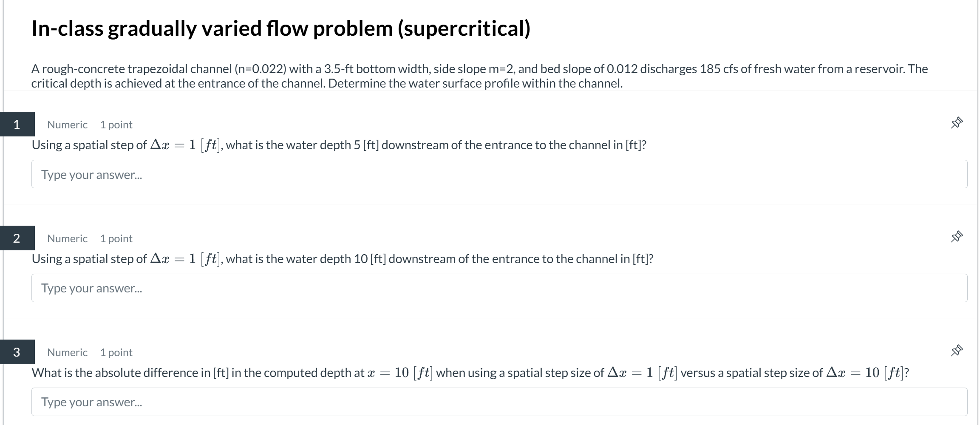Viewport: 980px width, 425px height.
Task: Click the Numeric label on question 3
Action: (x=67, y=352)
